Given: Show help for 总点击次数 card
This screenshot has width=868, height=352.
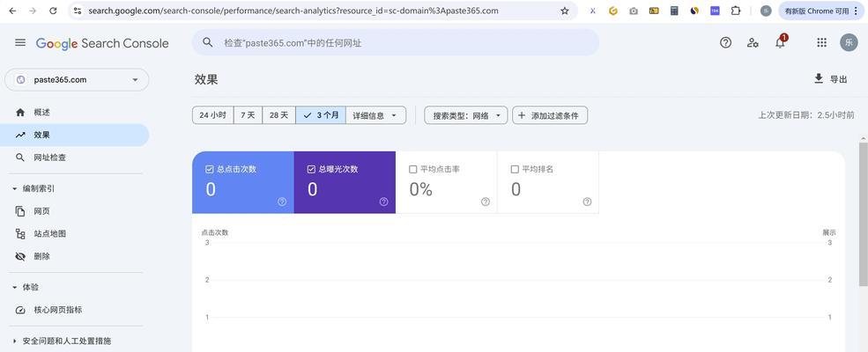Looking at the screenshot, I should pyautogui.click(x=282, y=202).
